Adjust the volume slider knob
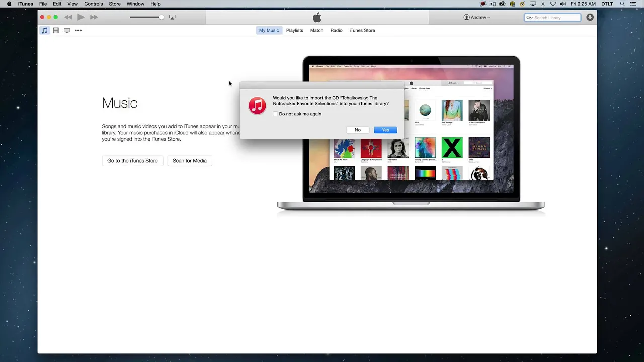The height and width of the screenshot is (362, 644). pos(162,17)
